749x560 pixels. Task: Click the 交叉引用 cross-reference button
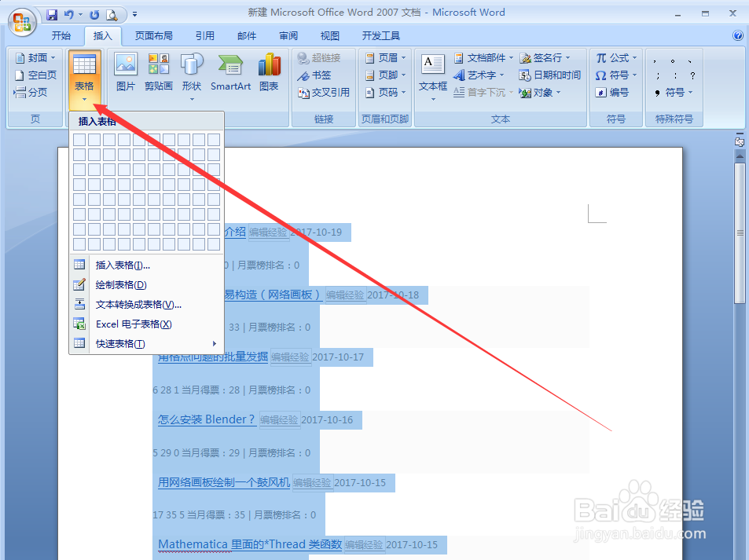tap(324, 92)
